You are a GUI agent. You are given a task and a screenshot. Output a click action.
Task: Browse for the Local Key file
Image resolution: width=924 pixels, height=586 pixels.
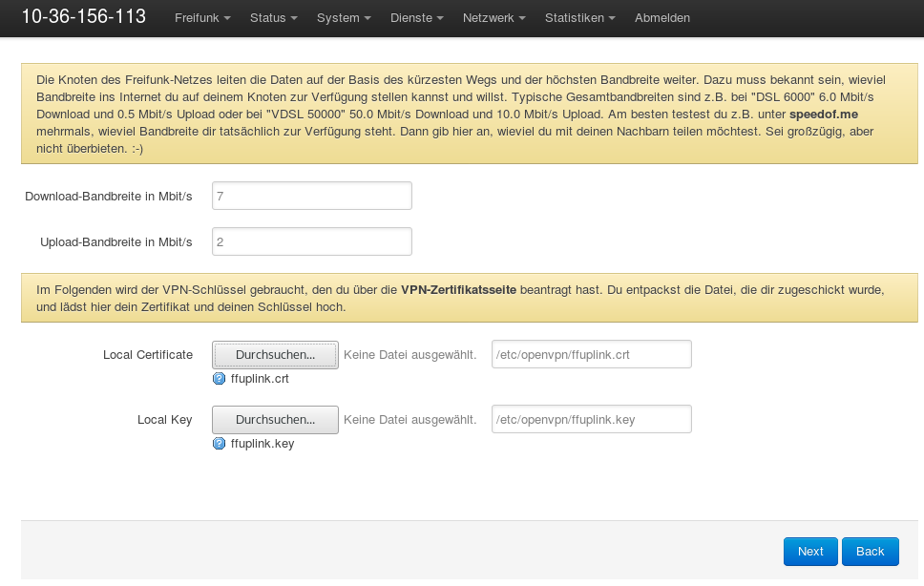pos(275,420)
